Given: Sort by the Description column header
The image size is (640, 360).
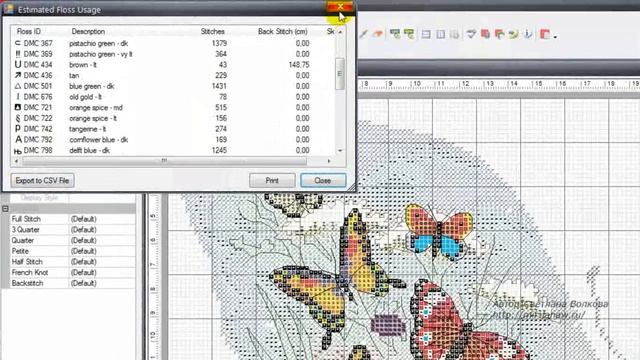Looking at the screenshot, I should pyautogui.click(x=88, y=31).
